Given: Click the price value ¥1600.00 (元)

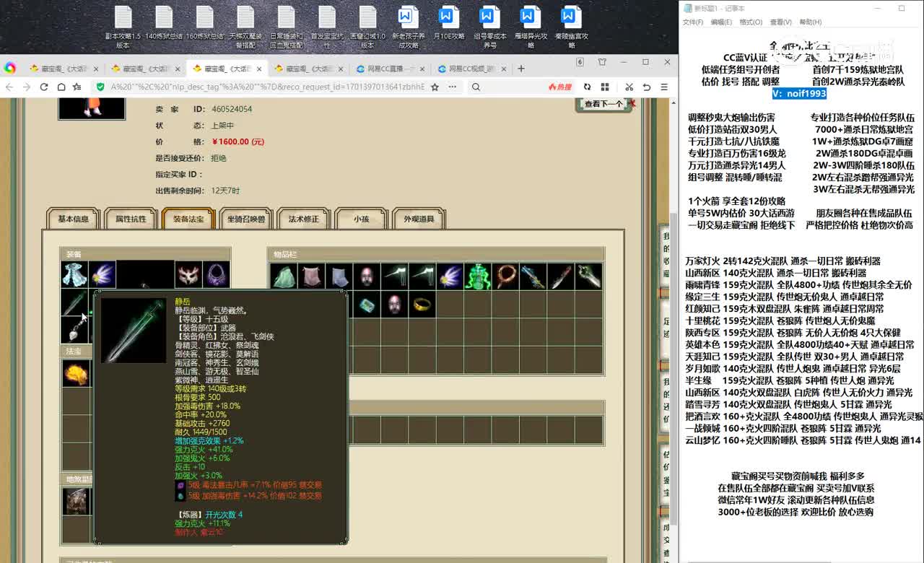Looking at the screenshot, I should (x=237, y=141).
